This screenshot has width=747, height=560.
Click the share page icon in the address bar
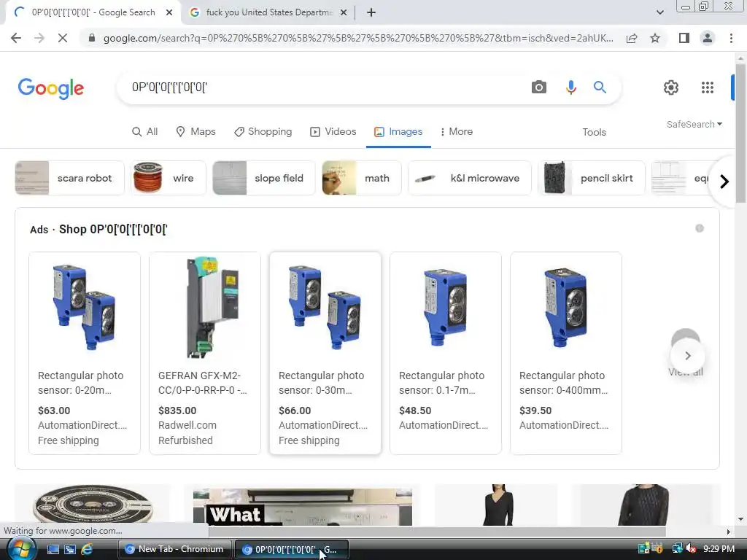[x=632, y=38]
